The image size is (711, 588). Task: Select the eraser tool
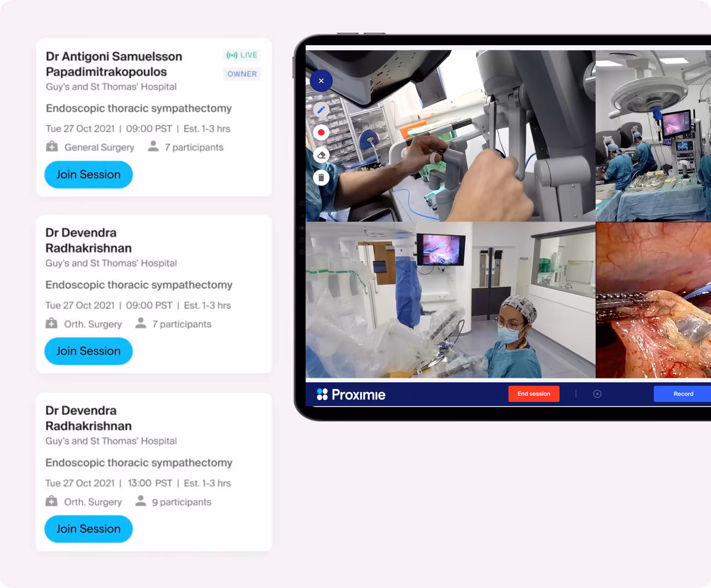[321, 155]
